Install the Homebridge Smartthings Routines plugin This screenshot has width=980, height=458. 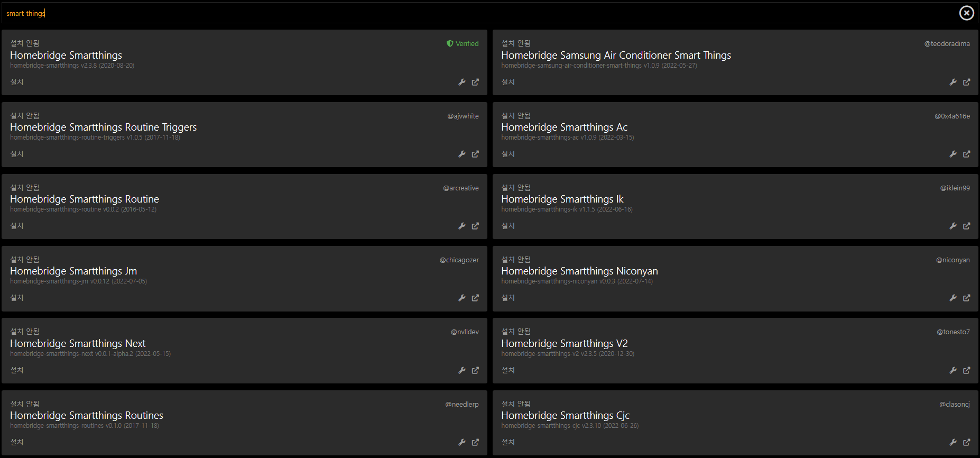point(17,442)
